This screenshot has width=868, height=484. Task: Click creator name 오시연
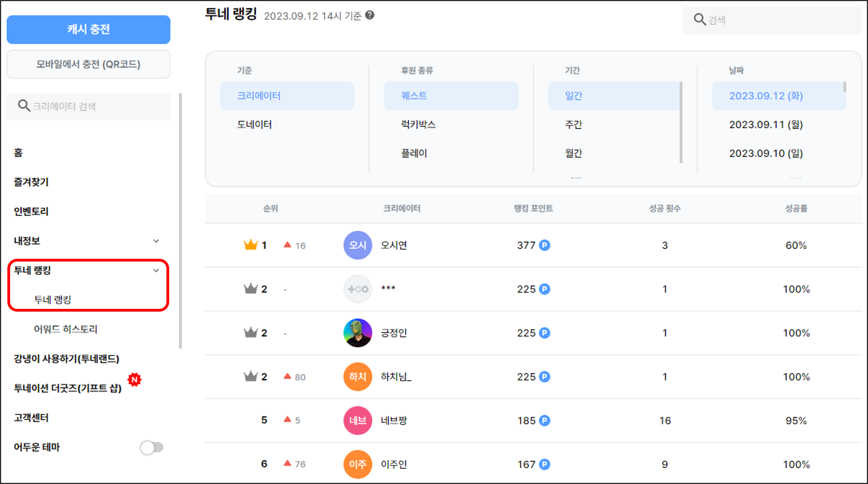394,245
